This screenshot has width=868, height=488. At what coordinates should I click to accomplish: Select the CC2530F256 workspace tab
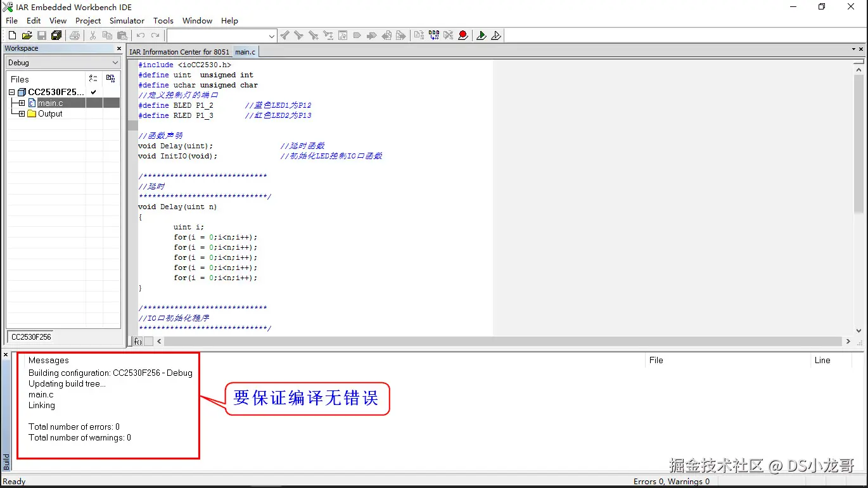(31, 337)
